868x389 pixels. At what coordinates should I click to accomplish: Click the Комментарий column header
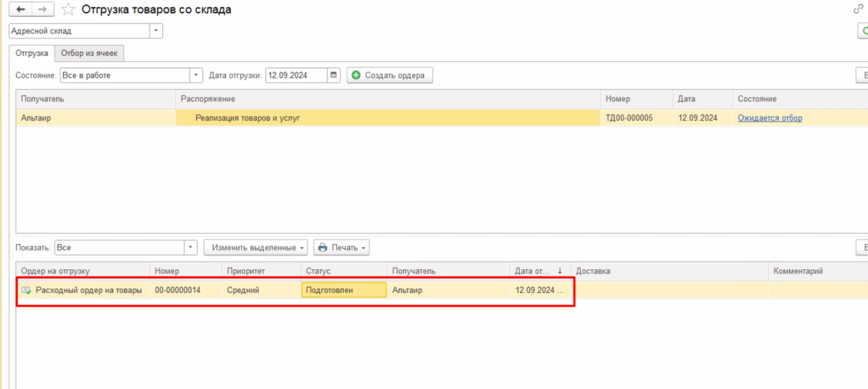click(818, 271)
